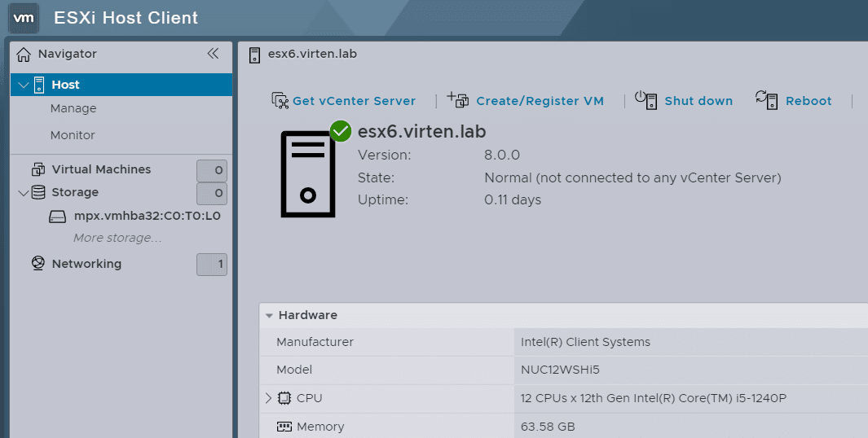Collapse the Storage tree node chevron
The height and width of the screenshot is (438, 868).
click(24, 193)
